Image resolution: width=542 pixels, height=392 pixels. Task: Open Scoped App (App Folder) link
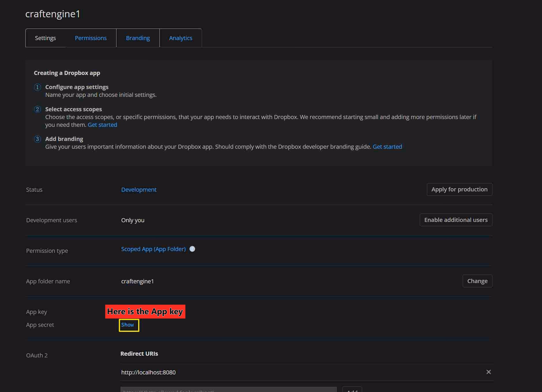pos(153,249)
